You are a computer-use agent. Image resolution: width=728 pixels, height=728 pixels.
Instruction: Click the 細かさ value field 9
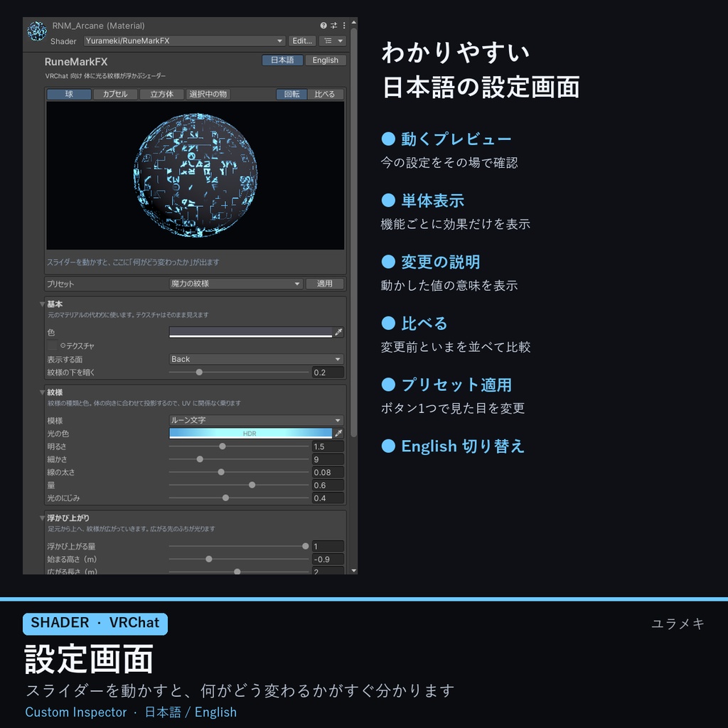click(x=328, y=460)
